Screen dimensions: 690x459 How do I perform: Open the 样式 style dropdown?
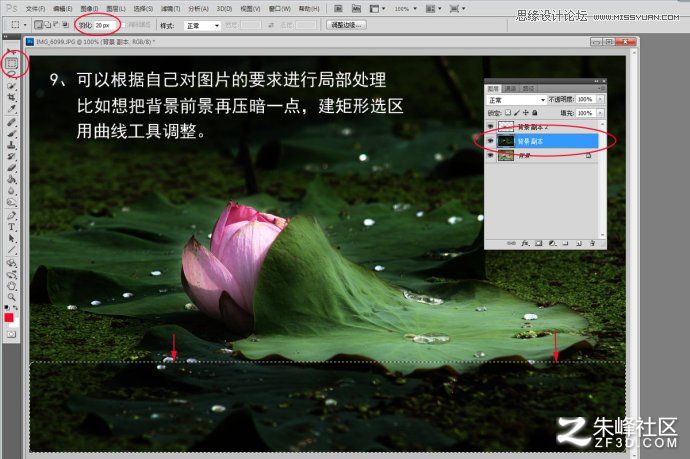[202, 26]
